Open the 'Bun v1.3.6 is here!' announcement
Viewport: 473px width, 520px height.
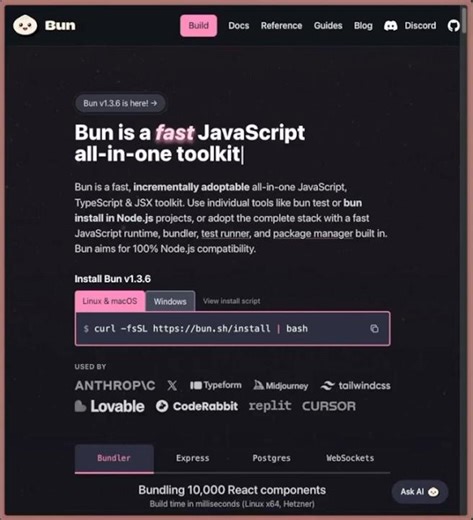[120, 103]
